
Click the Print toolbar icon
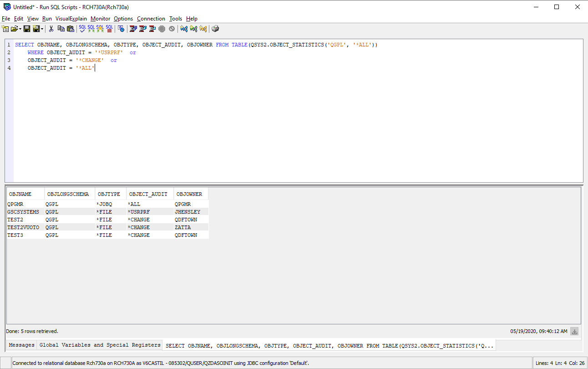pyautogui.click(x=215, y=29)
